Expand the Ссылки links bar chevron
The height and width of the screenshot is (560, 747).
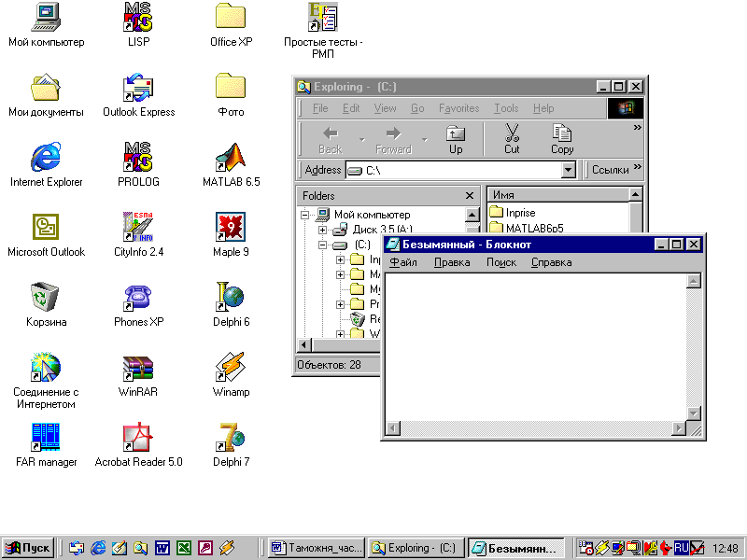(x=638, y=167)
